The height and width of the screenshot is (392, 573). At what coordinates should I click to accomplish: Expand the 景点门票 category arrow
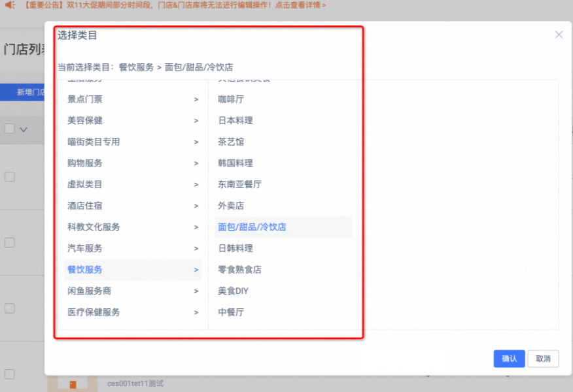(196, 99)
